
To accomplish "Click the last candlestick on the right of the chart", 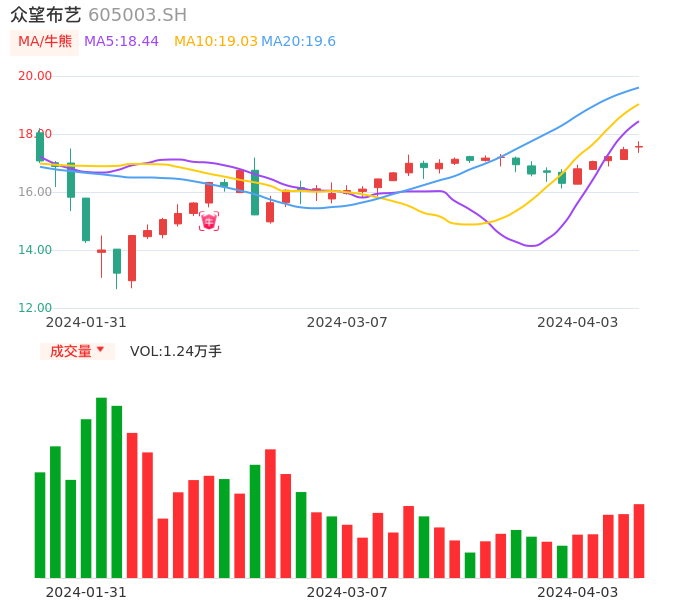I will click(639, 147).
